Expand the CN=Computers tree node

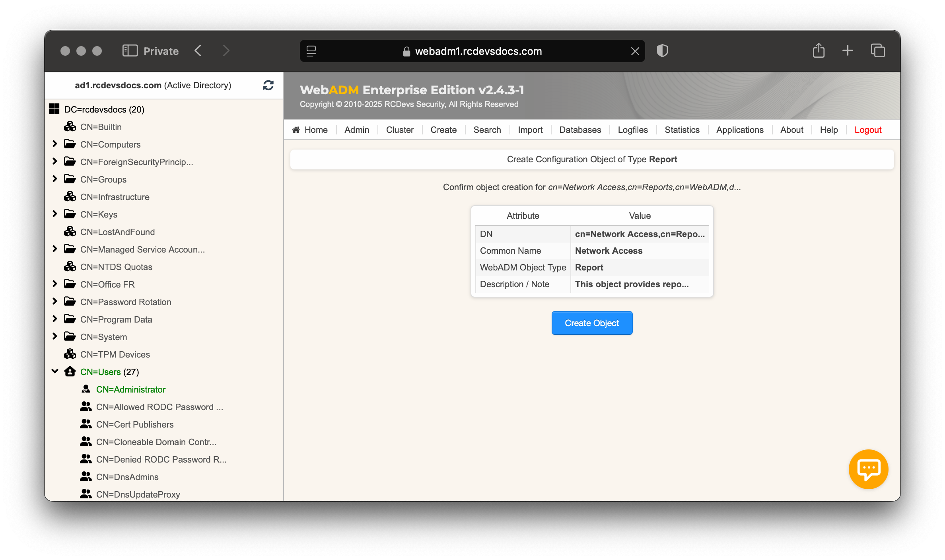pos(55,144)
